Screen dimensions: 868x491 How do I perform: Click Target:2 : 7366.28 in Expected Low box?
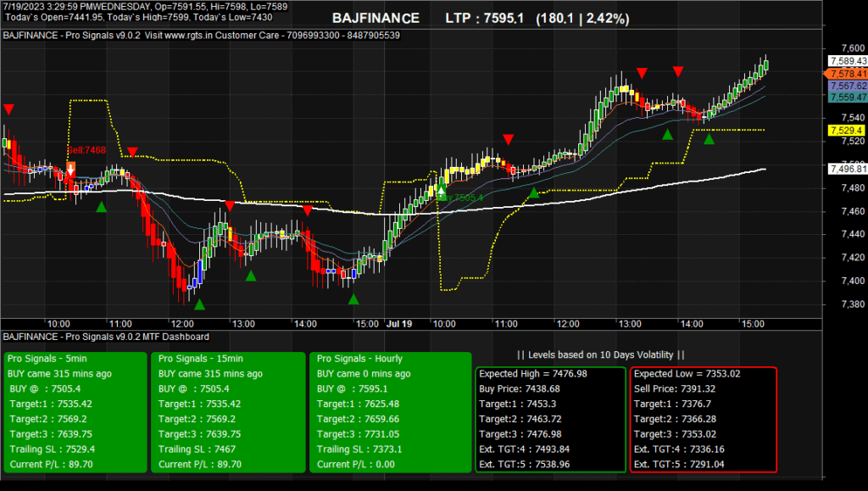(675, 419)
